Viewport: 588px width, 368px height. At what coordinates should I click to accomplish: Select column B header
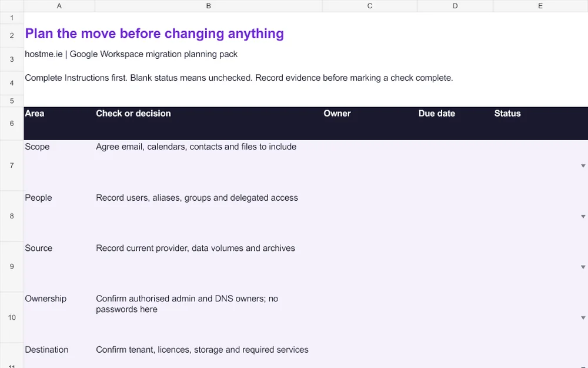coord(209,6)
